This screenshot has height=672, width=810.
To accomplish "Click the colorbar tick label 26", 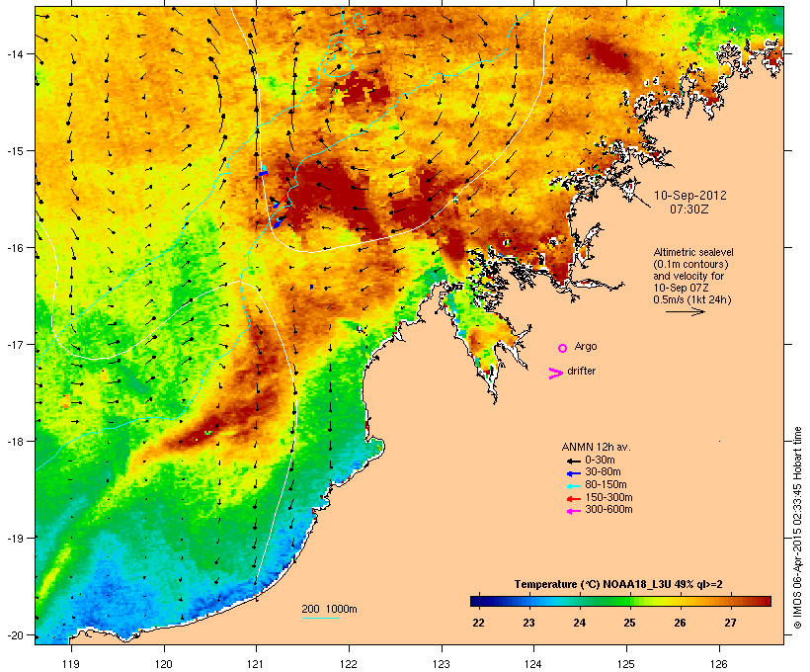I will click(680, 623).
